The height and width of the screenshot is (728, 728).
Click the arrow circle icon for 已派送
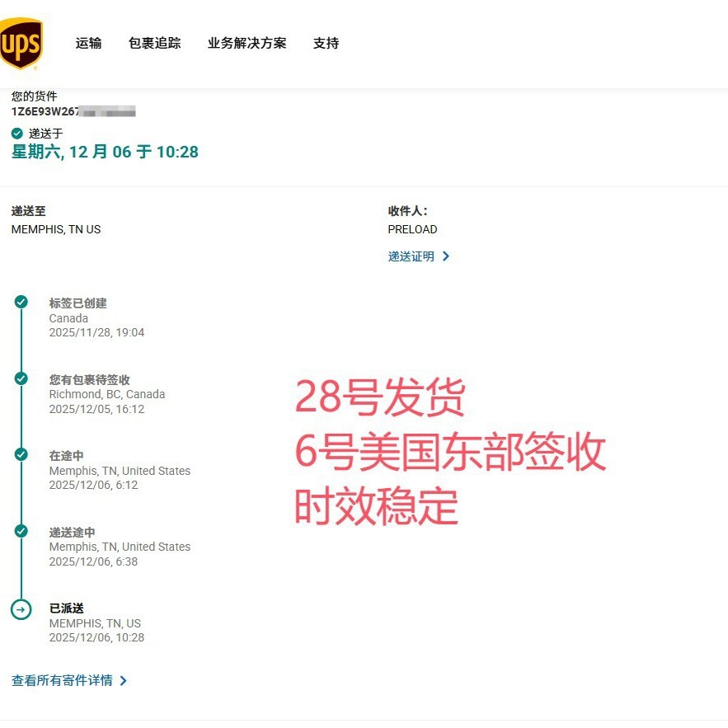tap(21, 609)
